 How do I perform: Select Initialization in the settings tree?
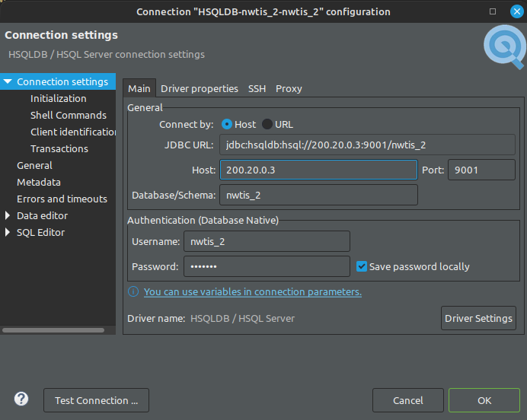click(59, 98)
